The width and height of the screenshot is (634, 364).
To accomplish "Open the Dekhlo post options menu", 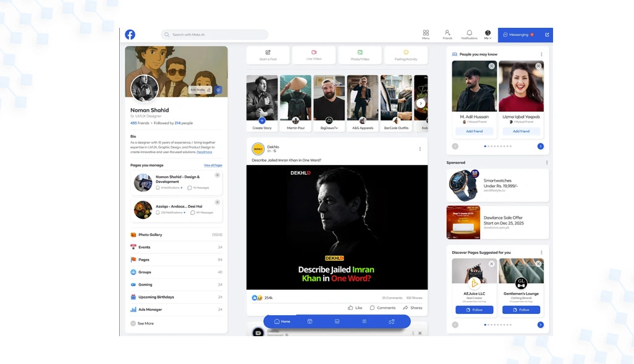I will pos(420,149).
